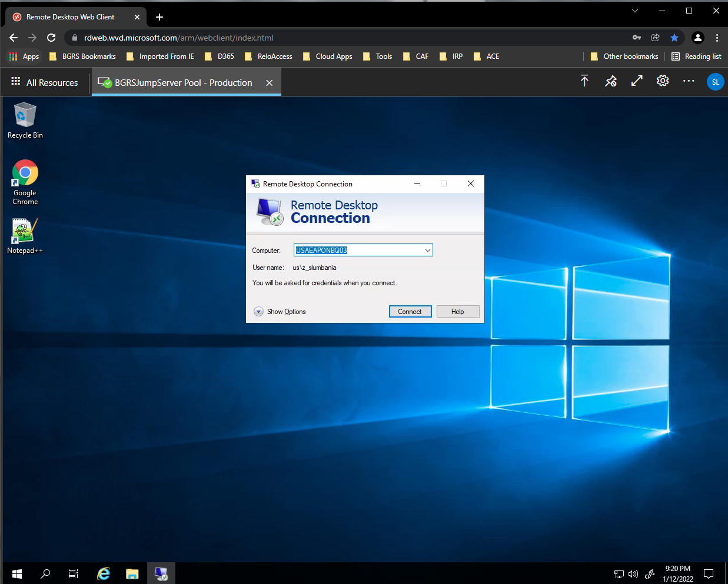Viewport: 728px width, 584px height.
Task: Open the Reading list
Action: 696,56
